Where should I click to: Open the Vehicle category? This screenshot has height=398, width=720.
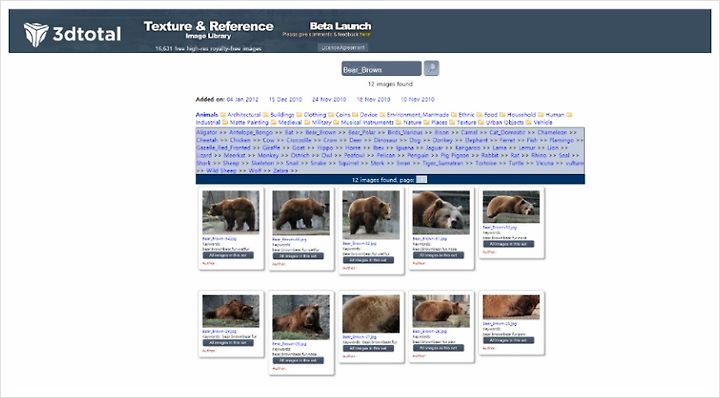[x=543, y=123]
